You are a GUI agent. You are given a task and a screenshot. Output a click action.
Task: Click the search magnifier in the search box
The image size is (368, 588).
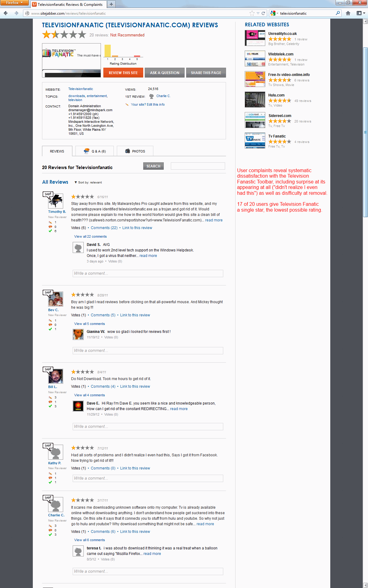[x=338, y=13]
